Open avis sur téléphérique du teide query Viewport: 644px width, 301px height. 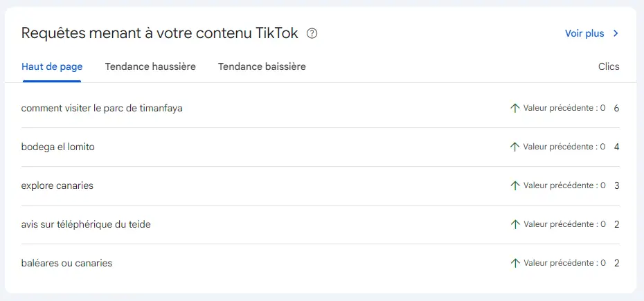pyautogui.click(x=86, y=225)
